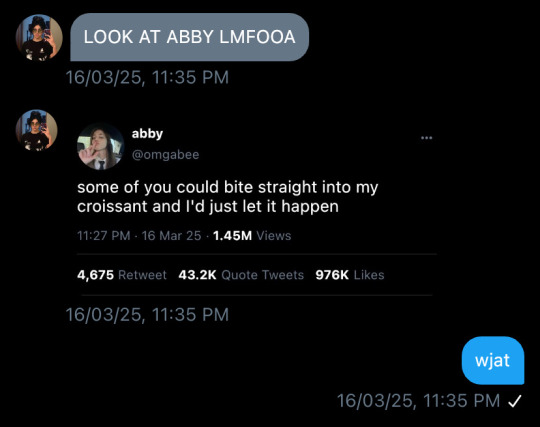Screen dimensions: 540x427
Task: Open the @omgabee handle link
Action: click(x=165, y=155)
